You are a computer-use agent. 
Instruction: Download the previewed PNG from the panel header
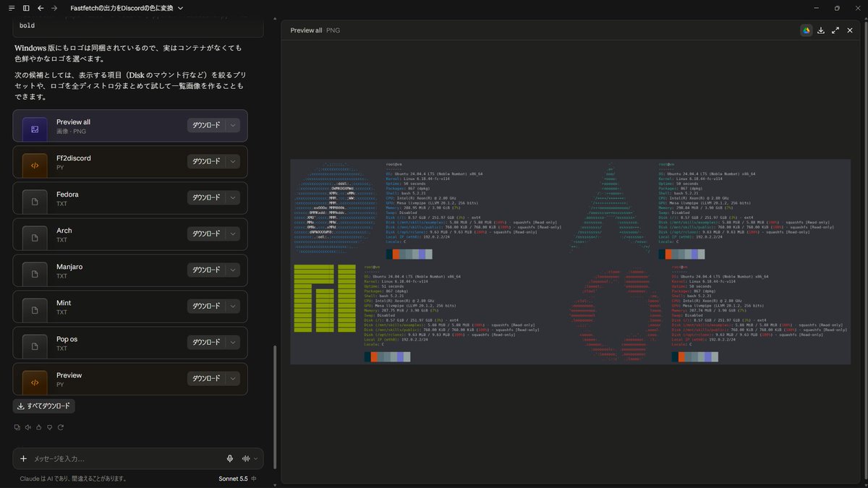point(821,30)
